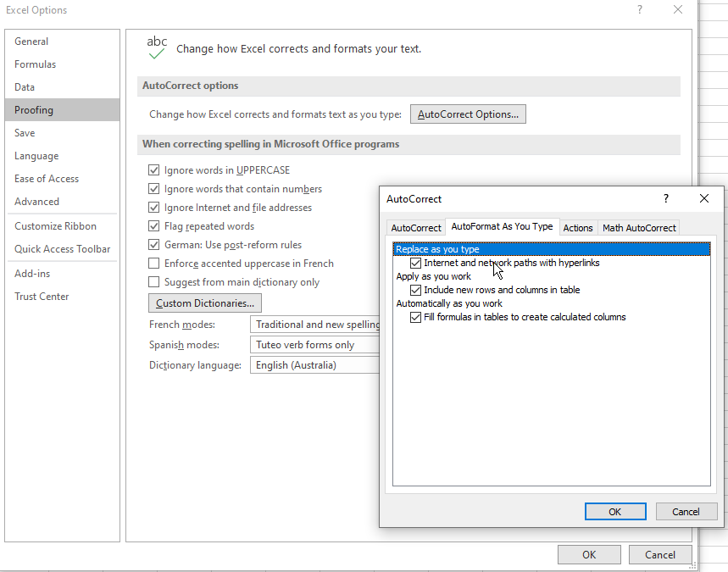This screenshot has width=728, height=572.
Task: Click the AutoCorrect dialog help question mark
Action: [666, 198]
